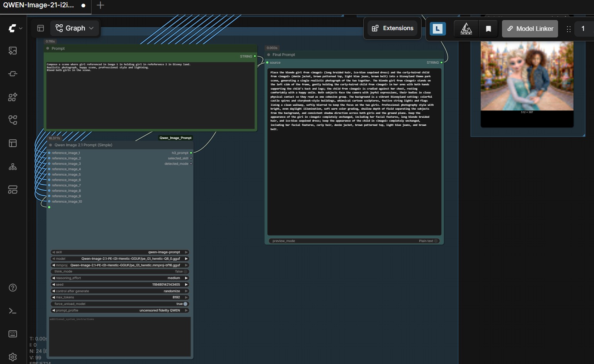Click the geometric mountain logo icon
Image resolution: width=594 pixels, height=364 pixels.
[x=466, y=29]
